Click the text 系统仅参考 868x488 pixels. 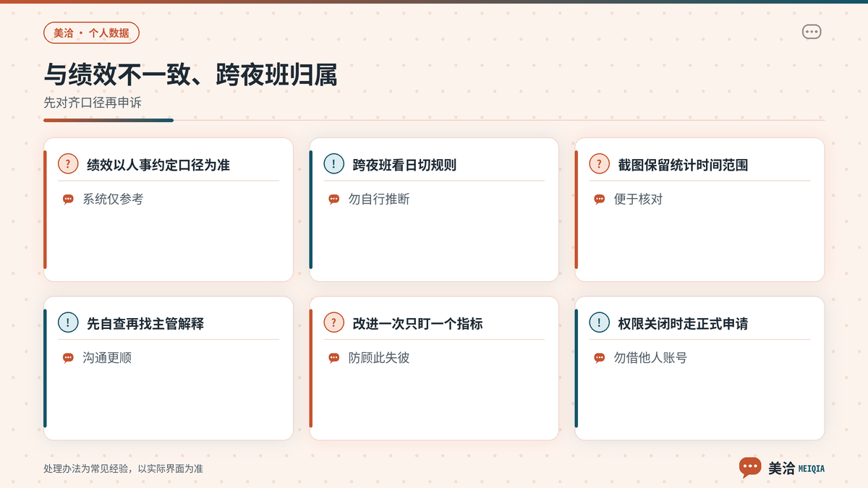pos(113,200)
